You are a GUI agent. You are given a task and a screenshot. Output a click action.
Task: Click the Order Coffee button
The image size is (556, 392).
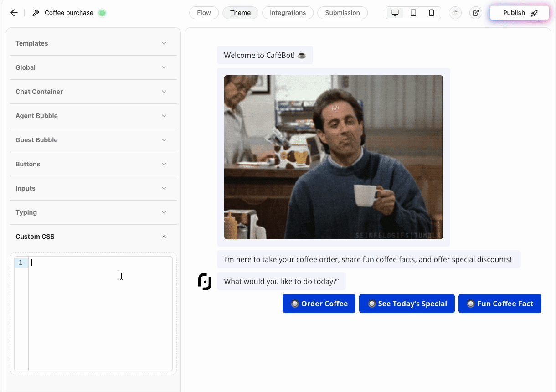tap(319, 304)
